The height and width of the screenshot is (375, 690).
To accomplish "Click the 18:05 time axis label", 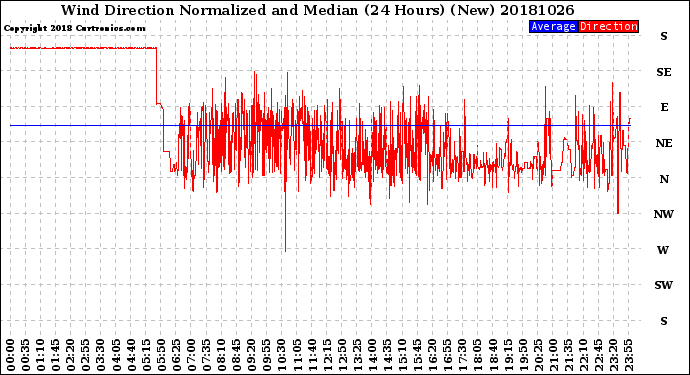I will pyautogui.click(x=477, y=355).
